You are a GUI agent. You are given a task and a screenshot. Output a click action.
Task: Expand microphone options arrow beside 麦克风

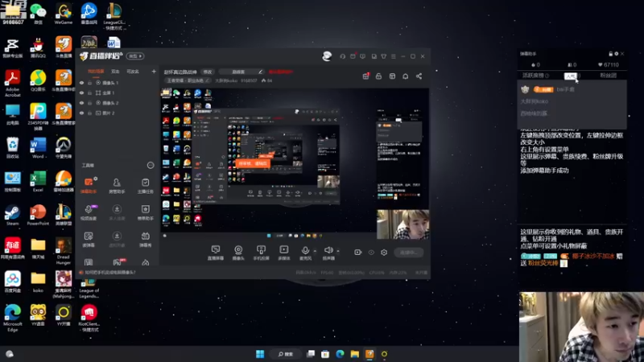[315, 251]
